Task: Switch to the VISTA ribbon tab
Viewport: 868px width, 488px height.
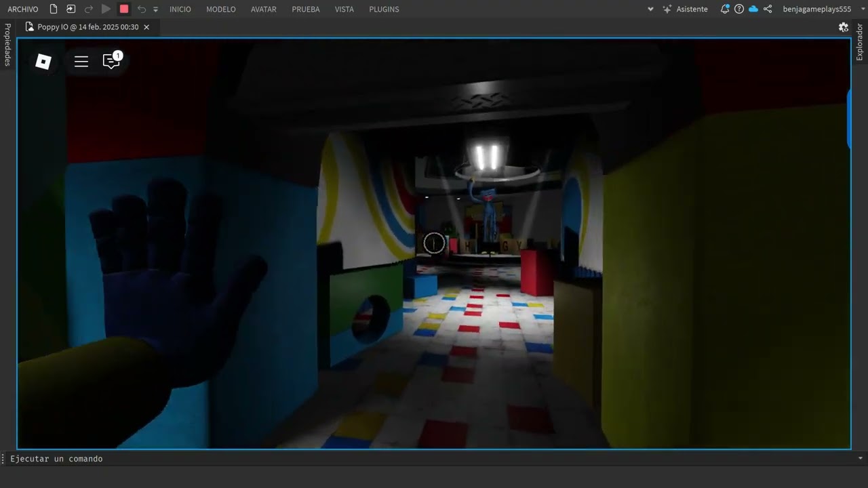Action: click(x=344, y=9)
